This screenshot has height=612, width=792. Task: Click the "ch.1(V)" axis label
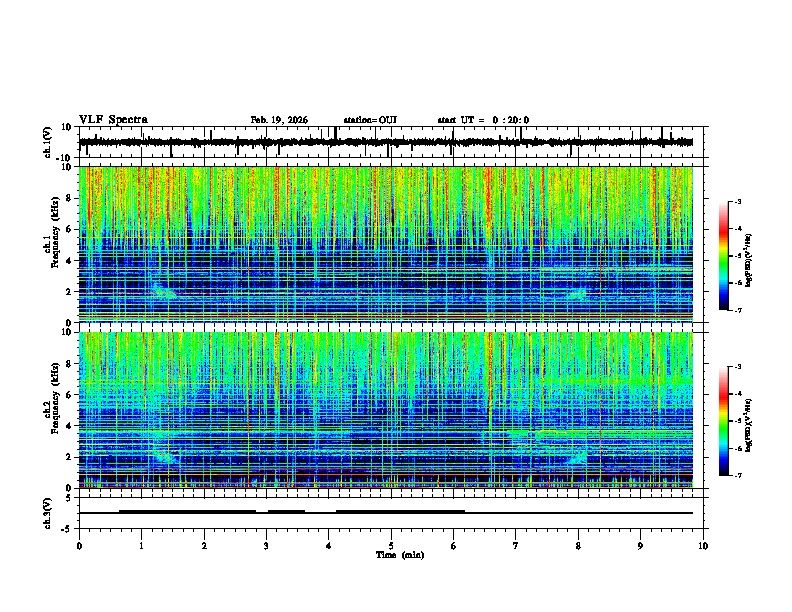(x=48, y=142)
